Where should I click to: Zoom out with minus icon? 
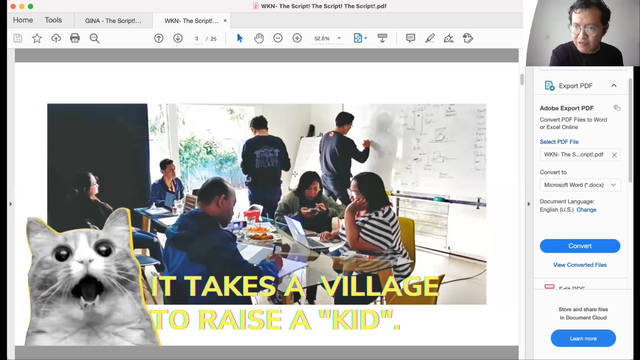(278, 38)
